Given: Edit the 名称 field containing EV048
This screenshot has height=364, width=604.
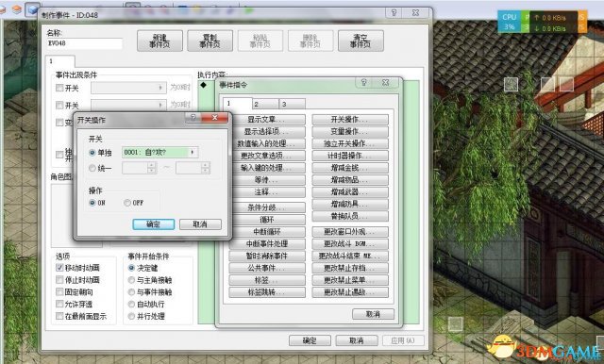Looking at the screenshot, I should tap(84, 43).
